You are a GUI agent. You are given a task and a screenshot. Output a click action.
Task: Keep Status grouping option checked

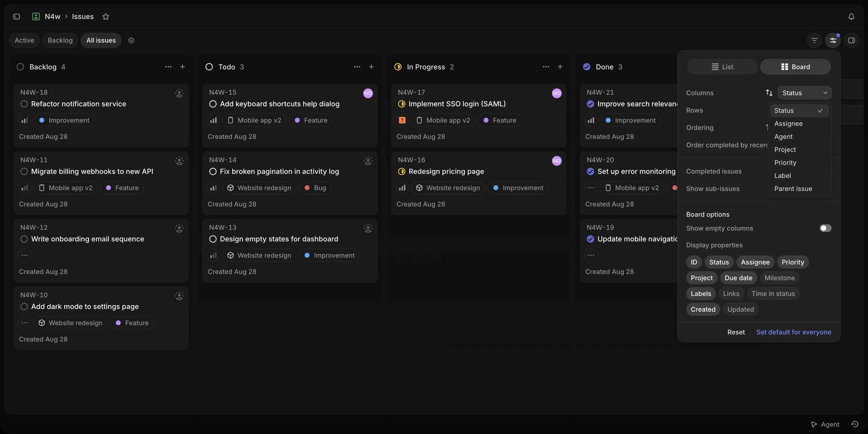(799, 111)
